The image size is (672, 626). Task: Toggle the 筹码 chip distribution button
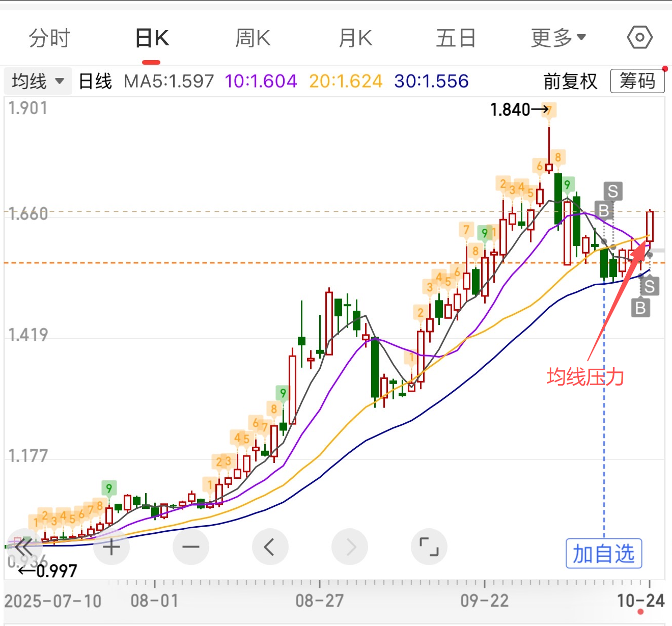[637, 81]
